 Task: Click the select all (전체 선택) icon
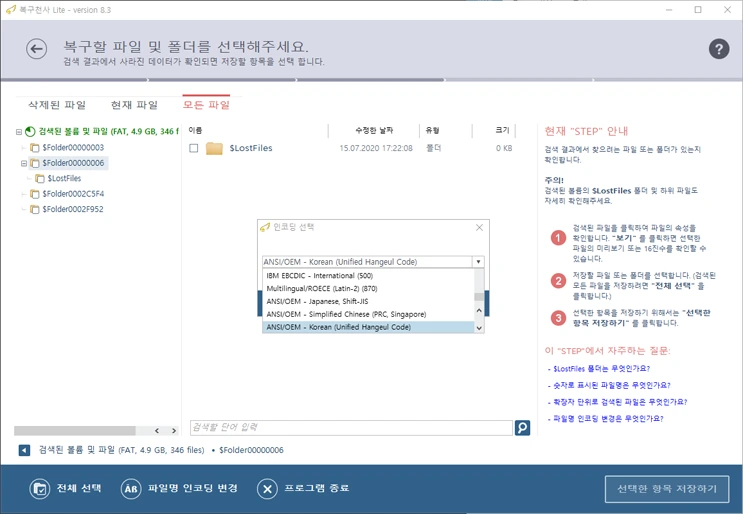coord(39,488)
